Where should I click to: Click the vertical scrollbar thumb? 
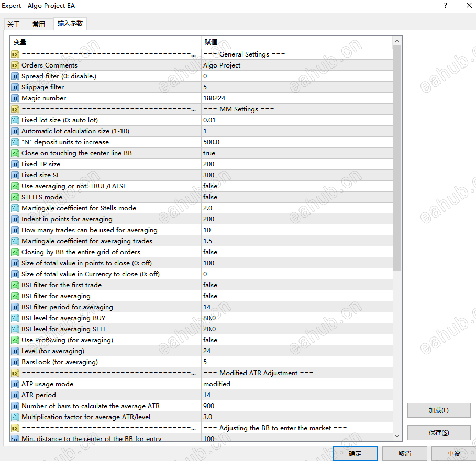point(397,158)
